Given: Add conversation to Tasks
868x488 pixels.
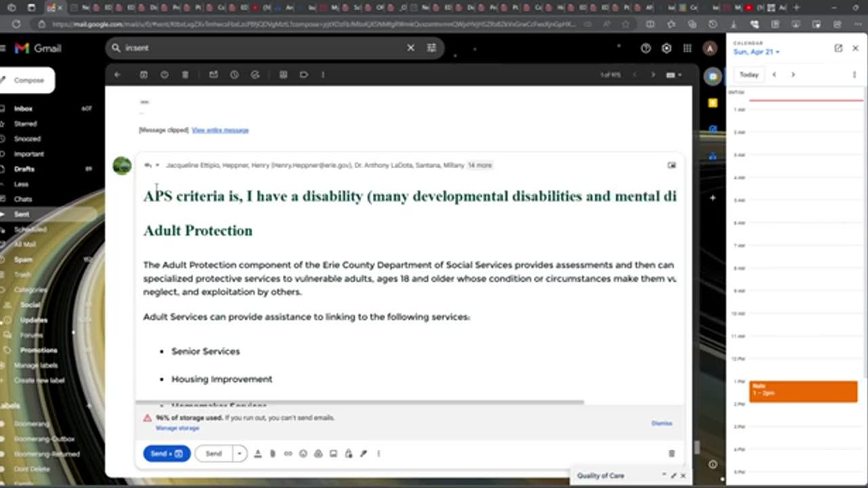Looking at the screenshot, I should [255, 75].
